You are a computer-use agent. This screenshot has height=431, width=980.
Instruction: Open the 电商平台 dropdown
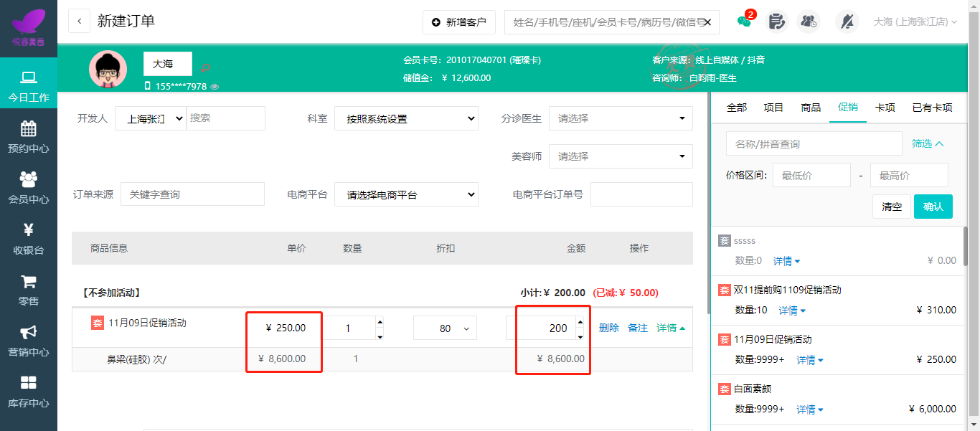pyautogui.click(x=406, y=194)
